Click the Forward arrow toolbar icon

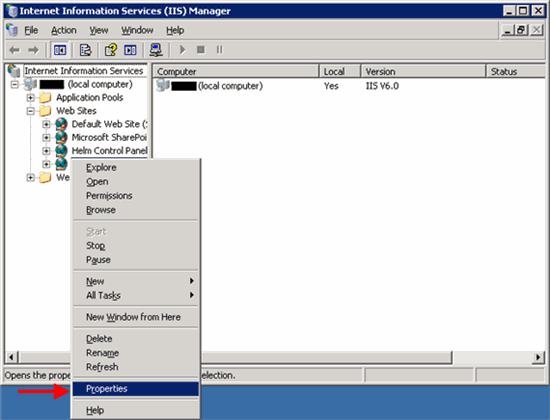click(33, 50)
